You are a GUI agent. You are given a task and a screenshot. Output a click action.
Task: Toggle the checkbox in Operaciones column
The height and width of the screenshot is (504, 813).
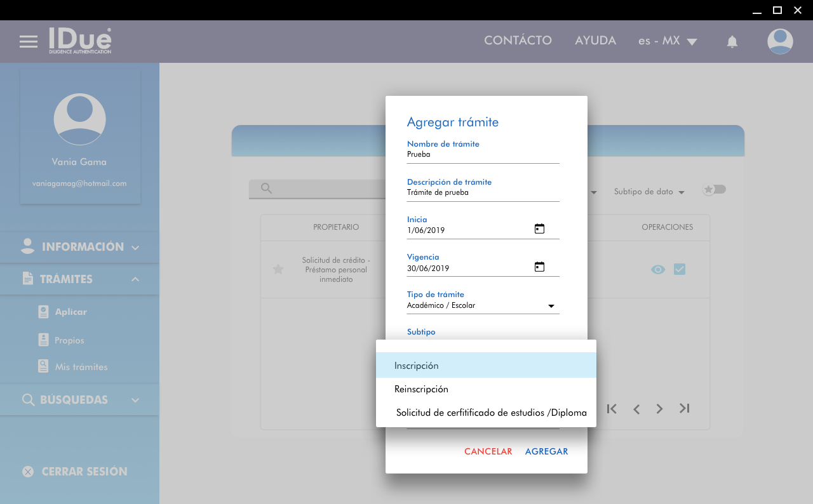click(680, 269)
